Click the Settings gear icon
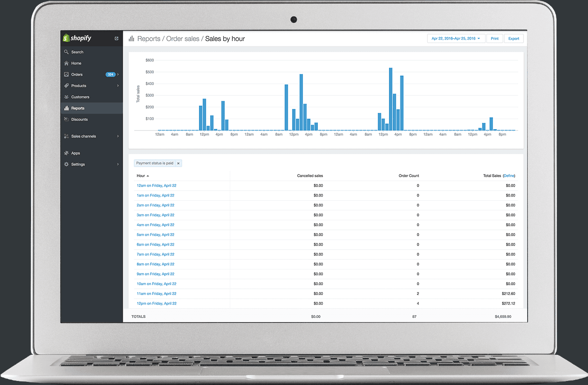Viewport: 588px width, 385px height. (x=66, y=165)
